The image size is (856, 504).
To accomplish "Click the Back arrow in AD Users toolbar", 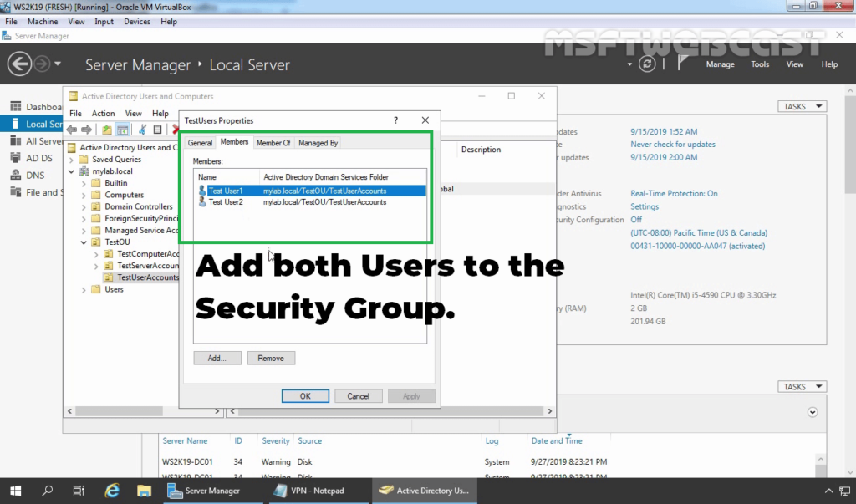I will point(72,130).
